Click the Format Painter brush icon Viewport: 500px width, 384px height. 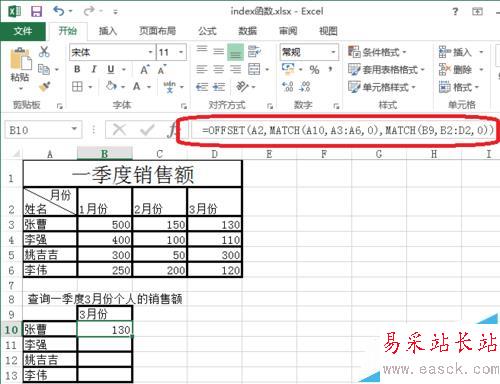pyautogui.click(x=45, y=87)
